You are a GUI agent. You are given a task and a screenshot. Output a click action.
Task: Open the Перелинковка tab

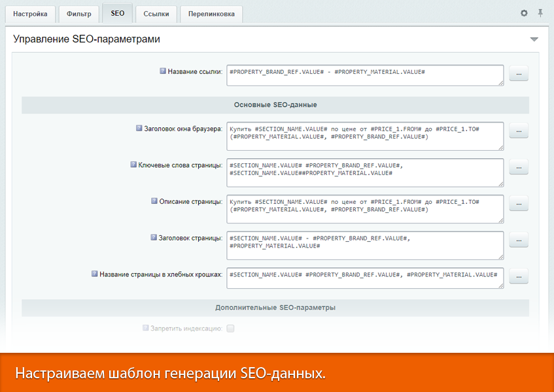click(211, 14)
